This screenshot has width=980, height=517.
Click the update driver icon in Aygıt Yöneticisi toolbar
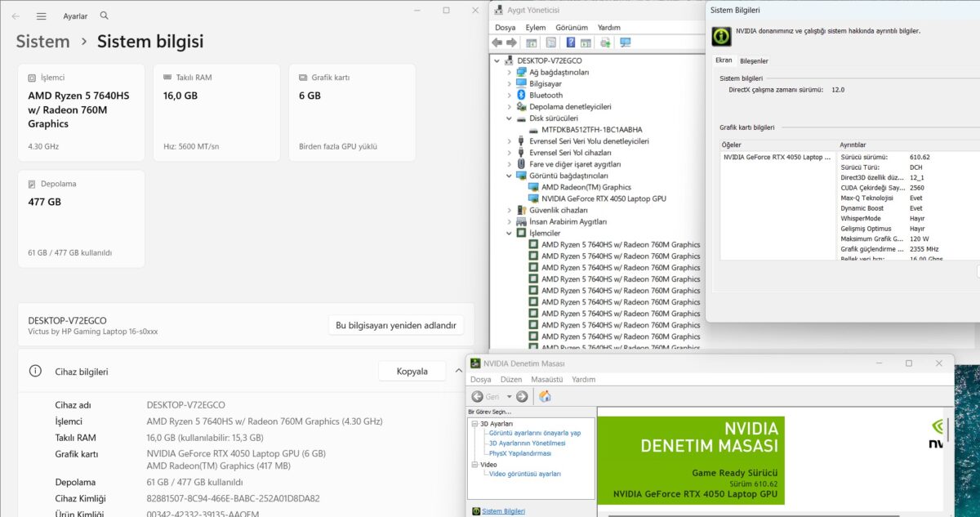point(606,42)
